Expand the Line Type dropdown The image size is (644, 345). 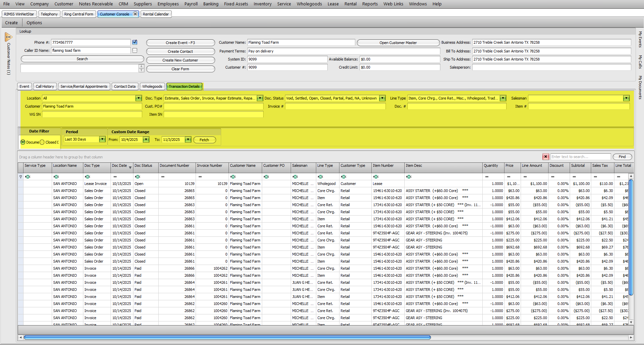point(503,98)
